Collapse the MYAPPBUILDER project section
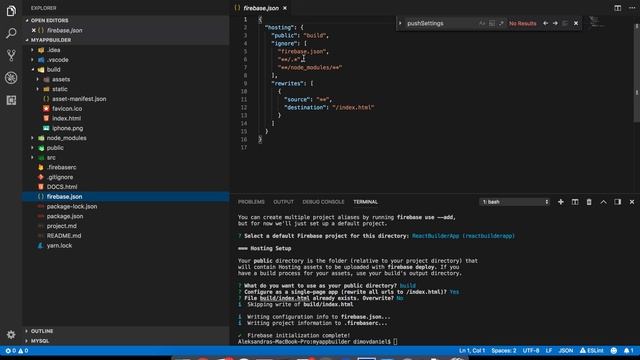This screenshot has width=640, height=360. [51, 40]
